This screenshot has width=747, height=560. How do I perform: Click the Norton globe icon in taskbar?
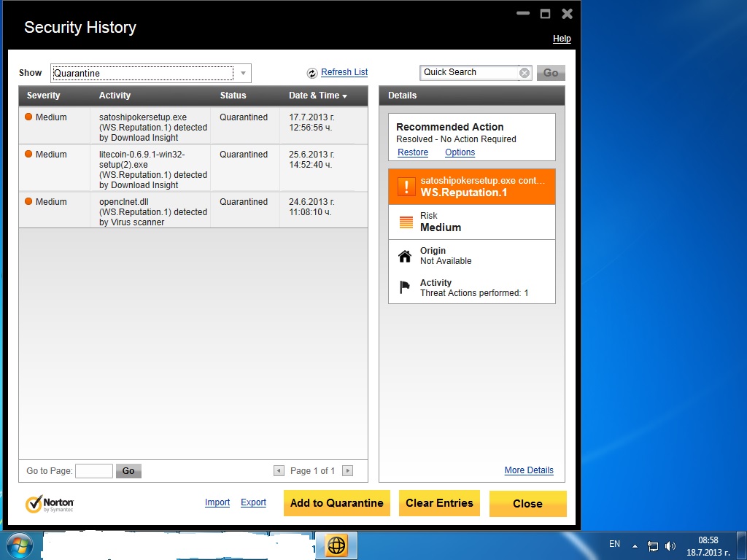tap(336, 545)
